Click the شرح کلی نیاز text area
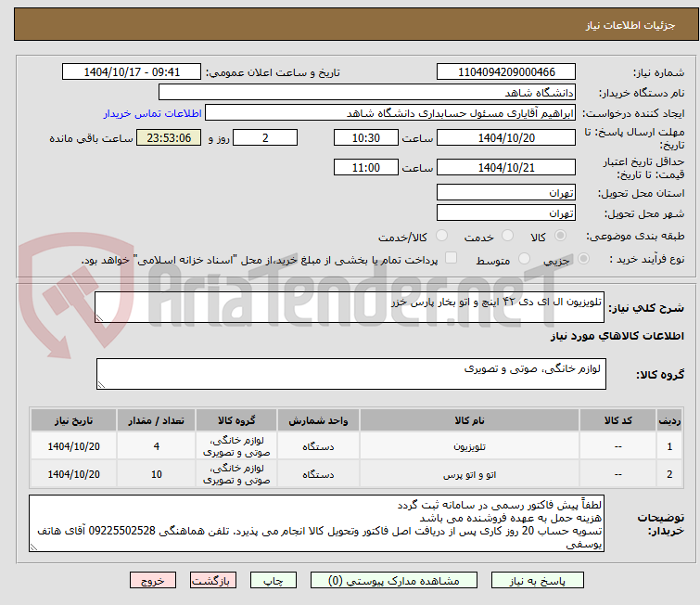The image size is (700, 605). pyautogui.click(x=350, y=307)
